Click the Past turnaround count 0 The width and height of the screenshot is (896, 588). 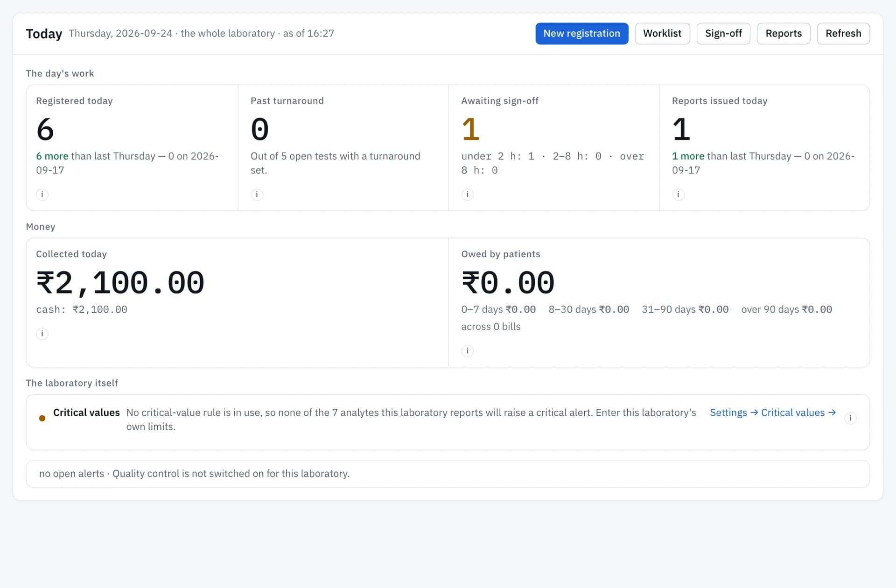pyautogui.click(x=259, y=129)
